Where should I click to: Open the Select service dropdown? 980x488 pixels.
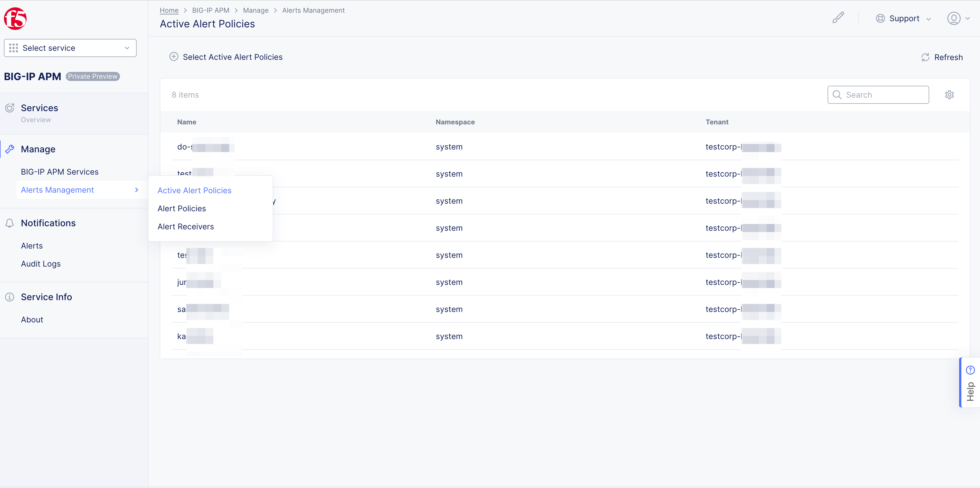(70, 48)
